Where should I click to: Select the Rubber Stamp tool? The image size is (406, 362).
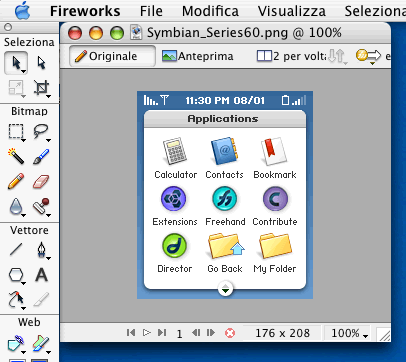coord(41,207)
